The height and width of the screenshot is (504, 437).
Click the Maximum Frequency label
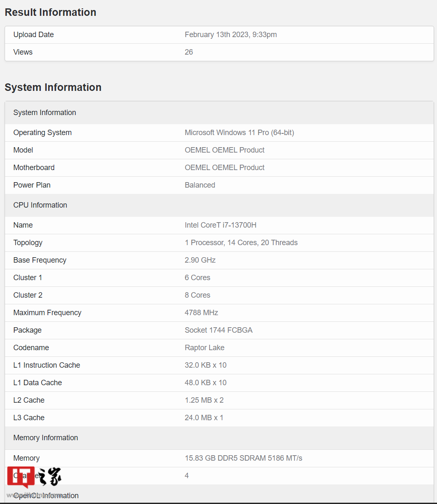pos(47,313)
